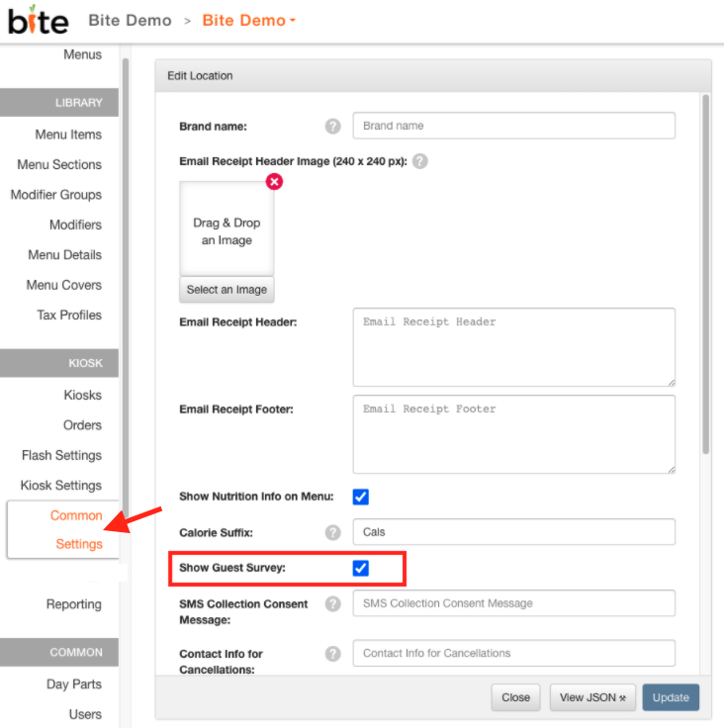This screenshot has width=724, height=728.
Task: Open Flash Settings in the sidebar
Action: point(61,455)
